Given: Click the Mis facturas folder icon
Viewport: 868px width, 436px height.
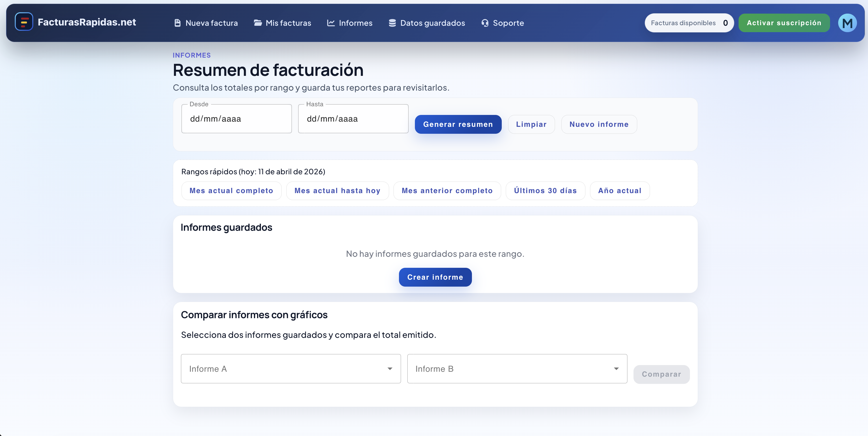Looking at the screenshot, I should point(258,23).
